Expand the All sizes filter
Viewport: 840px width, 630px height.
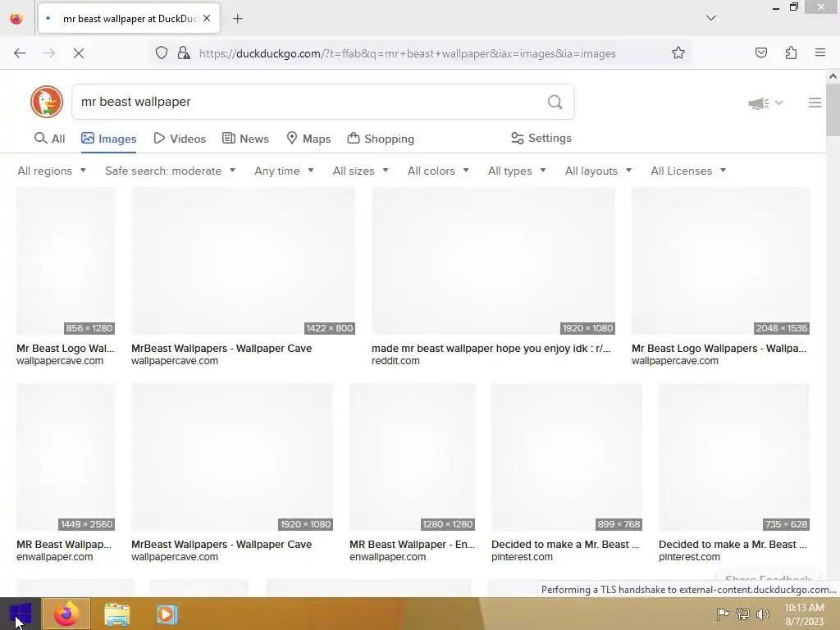tap(361, 171)
